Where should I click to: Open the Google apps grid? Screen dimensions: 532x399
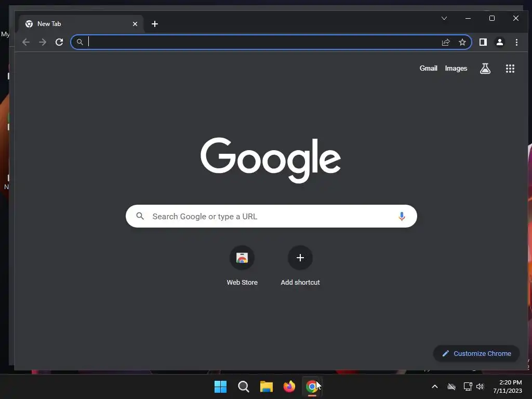coord(510,69)
